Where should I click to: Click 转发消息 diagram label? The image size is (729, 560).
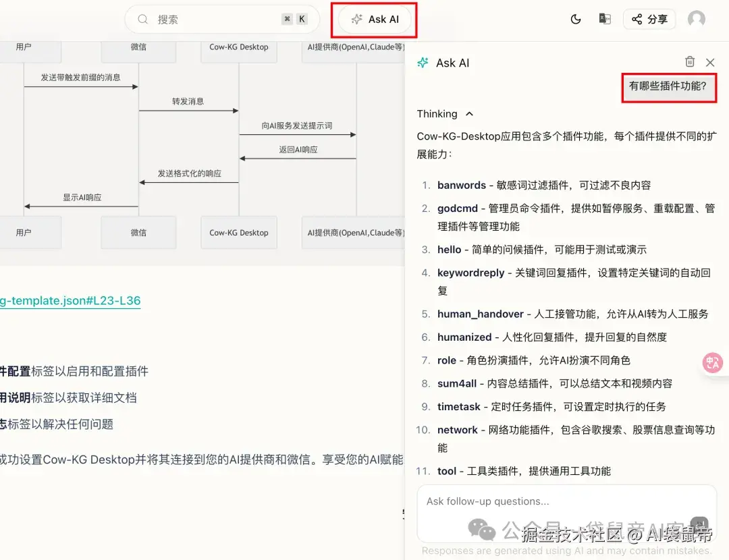pyautogui.click(x=188, y=101)
